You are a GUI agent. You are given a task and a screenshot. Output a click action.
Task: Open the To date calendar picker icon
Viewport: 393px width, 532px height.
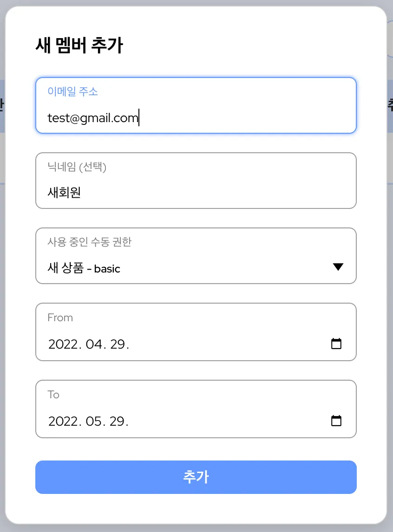click(x=336, y=421)
